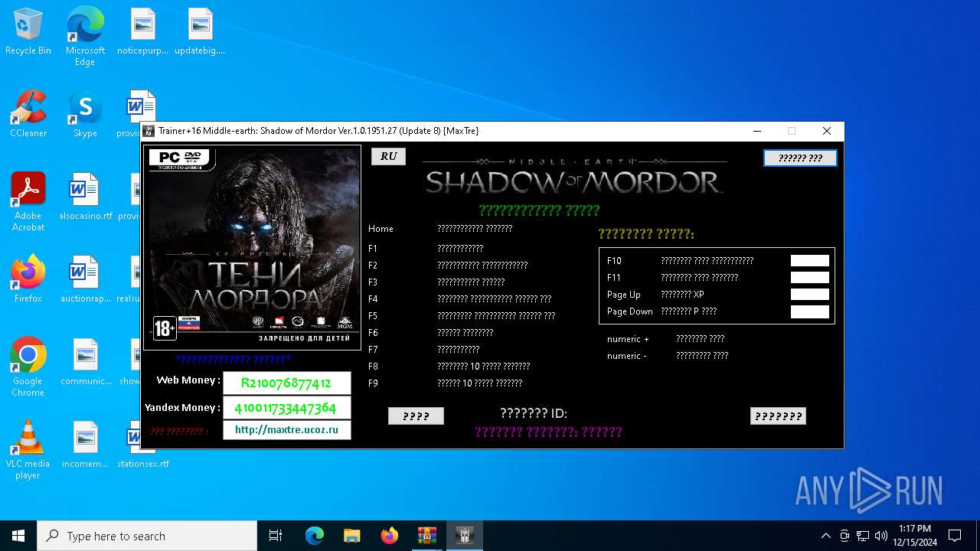Screen dimensions: 980x551
Task: Click the 'F9' hotkey label
Action: [x=373, y=383]
